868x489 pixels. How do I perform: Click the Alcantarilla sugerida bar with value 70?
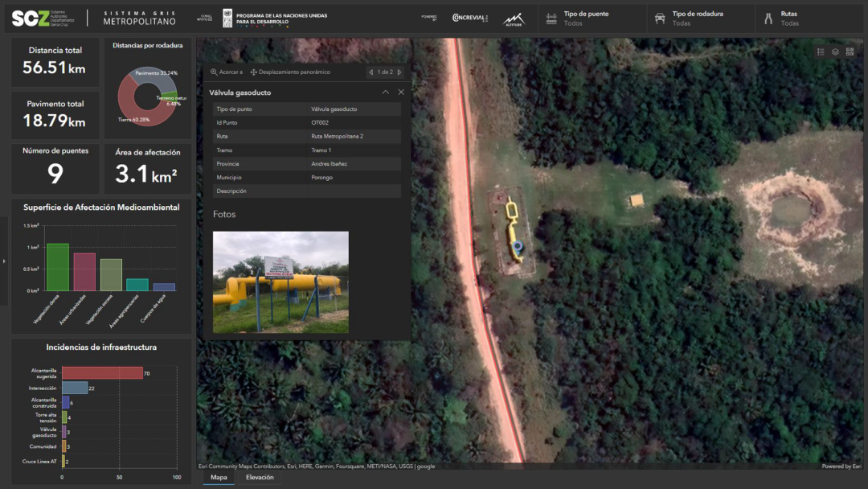102,373
